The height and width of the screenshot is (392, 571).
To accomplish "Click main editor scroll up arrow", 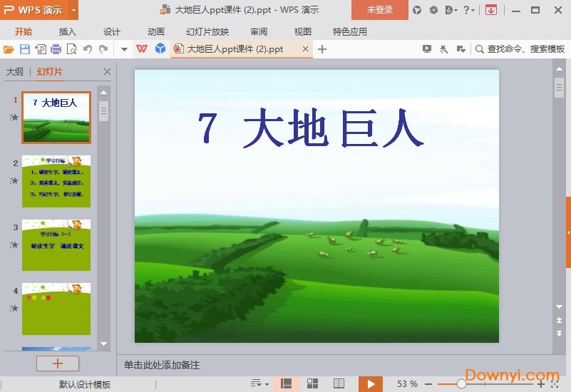I will (560, 69).
